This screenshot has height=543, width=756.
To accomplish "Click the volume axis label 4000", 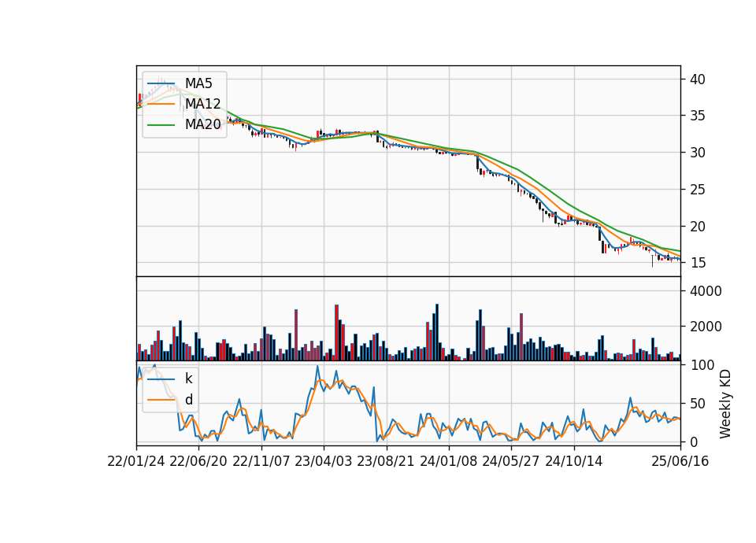I will point(706,291).
